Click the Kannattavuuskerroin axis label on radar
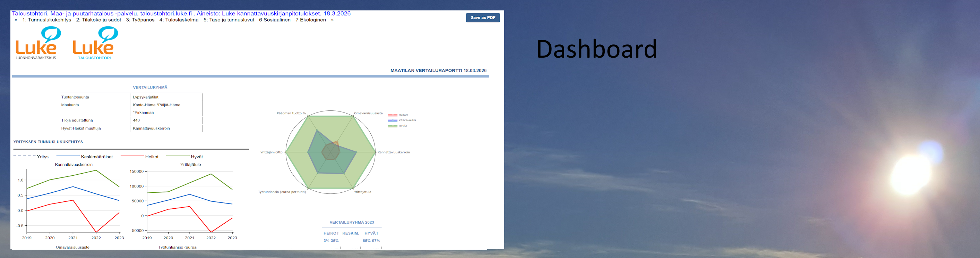Screen dimensions: 980x258 click(393, 152)
